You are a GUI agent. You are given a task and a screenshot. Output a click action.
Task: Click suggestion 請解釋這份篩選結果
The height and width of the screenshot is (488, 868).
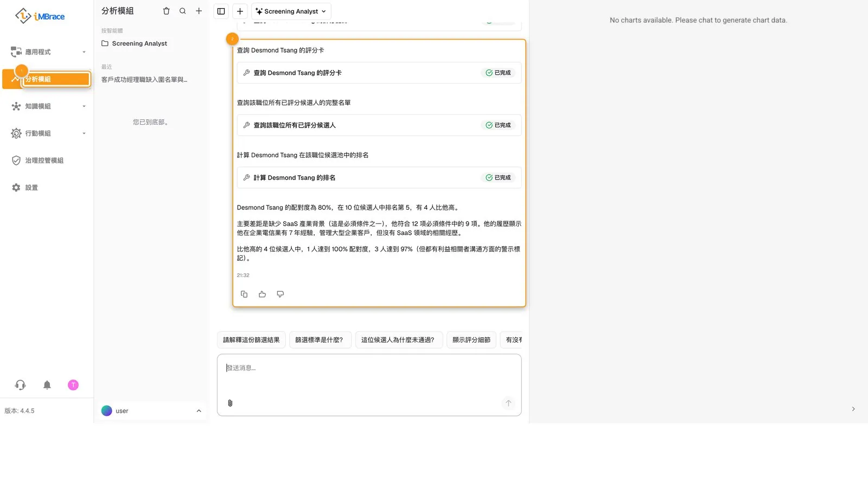tap(251, 340)
